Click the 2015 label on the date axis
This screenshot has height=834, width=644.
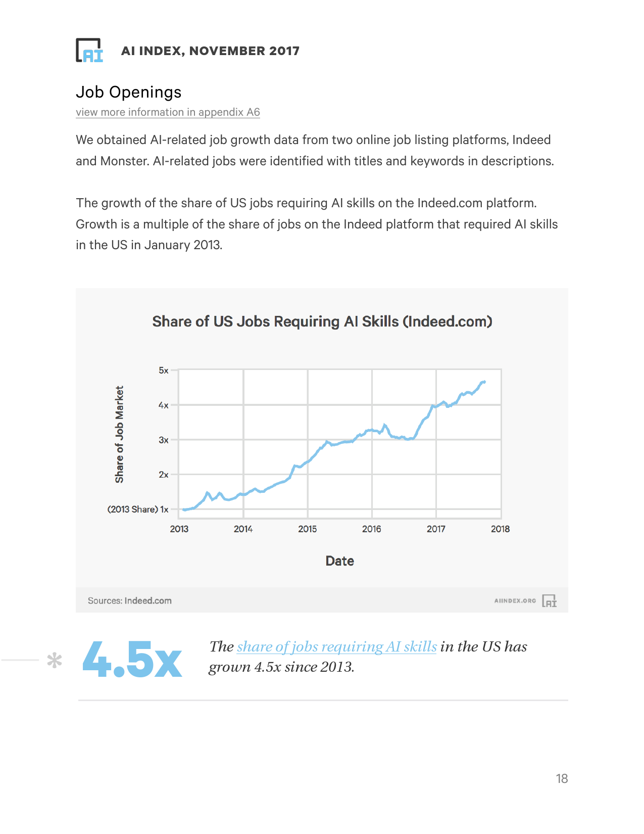pos(307,529)
